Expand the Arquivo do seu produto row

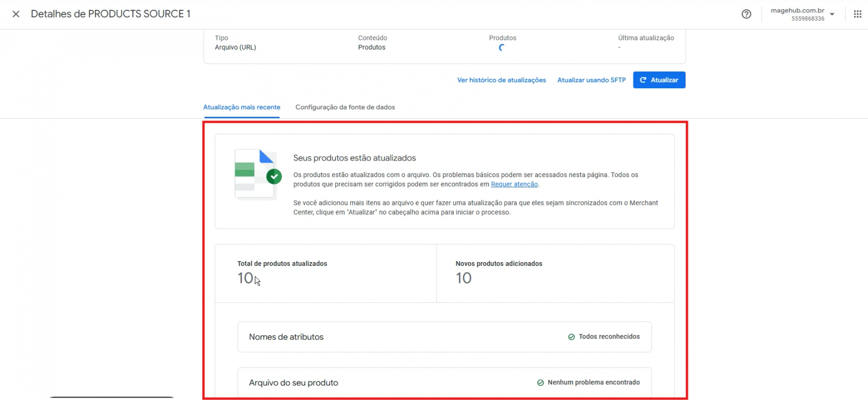[444, 382]
